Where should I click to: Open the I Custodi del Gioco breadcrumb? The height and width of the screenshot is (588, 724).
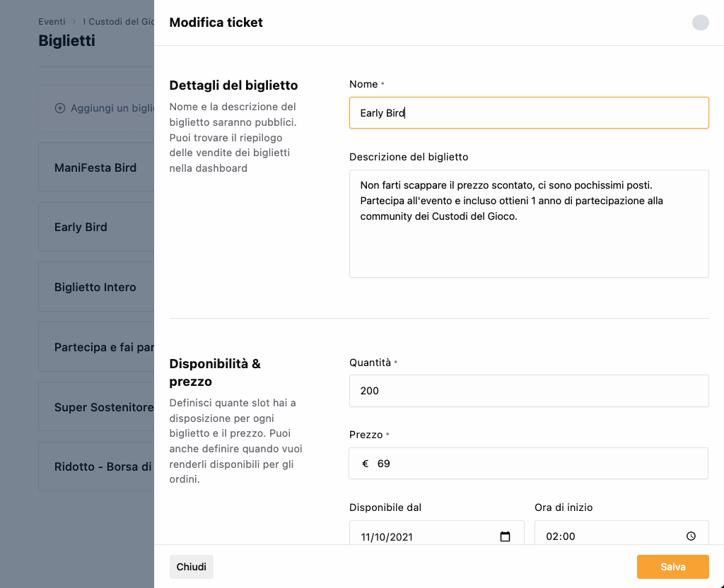pyautogui.click(x=118, y=22)
